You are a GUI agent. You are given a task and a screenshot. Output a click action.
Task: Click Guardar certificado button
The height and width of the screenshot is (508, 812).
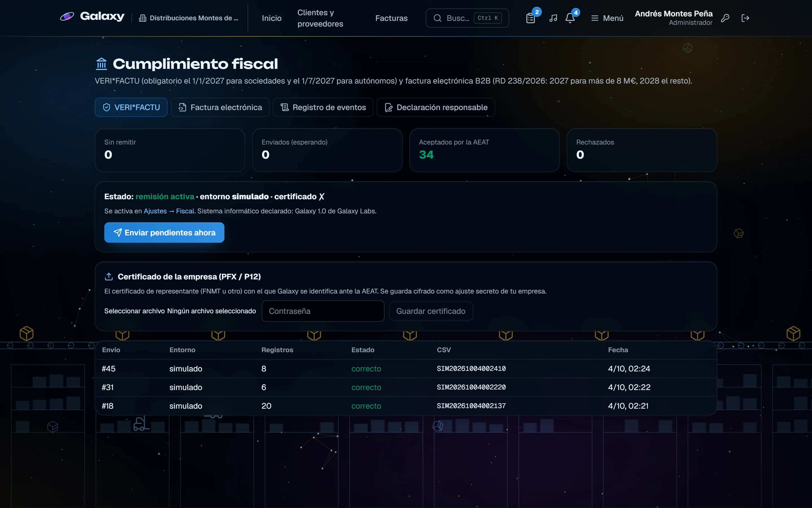click(x=431, y=311)
